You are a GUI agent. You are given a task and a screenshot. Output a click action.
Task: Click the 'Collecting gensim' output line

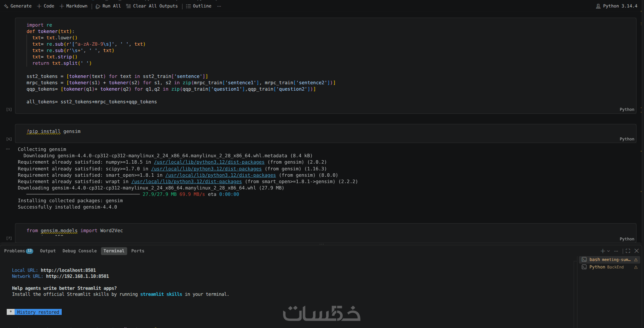tap(42, 149)
